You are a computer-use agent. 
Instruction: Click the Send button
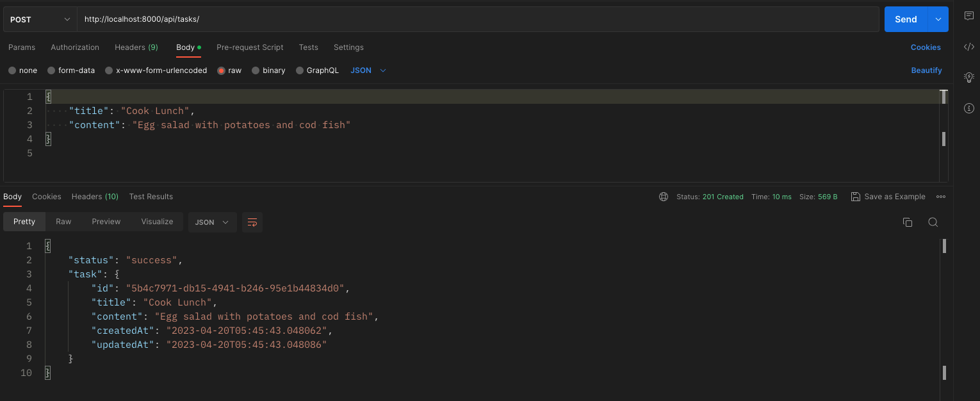pos(906,19)
